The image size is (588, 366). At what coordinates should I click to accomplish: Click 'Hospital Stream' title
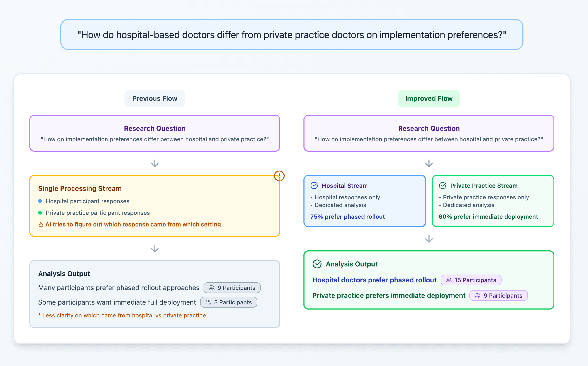345,186
